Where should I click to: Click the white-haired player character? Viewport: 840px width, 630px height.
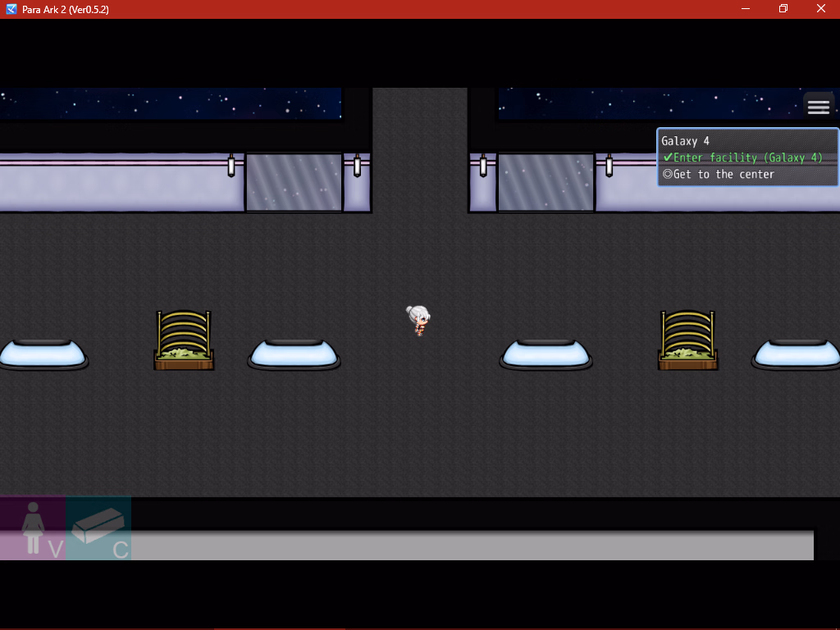[418, 321]
